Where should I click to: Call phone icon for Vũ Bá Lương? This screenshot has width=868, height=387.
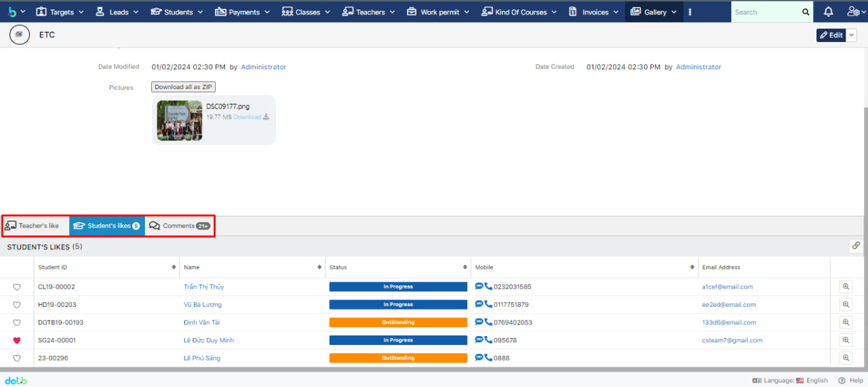[x=488, y=304]
